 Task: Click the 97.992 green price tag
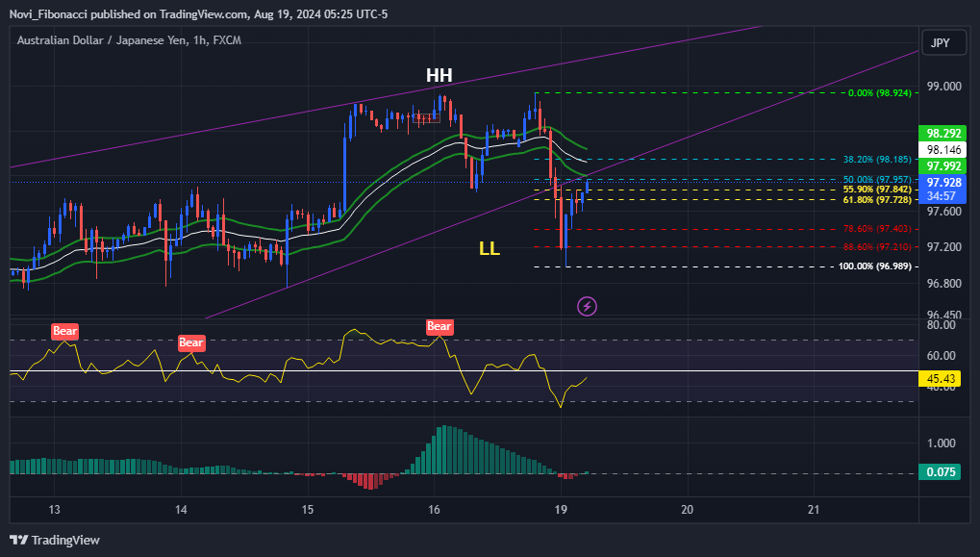942,166
